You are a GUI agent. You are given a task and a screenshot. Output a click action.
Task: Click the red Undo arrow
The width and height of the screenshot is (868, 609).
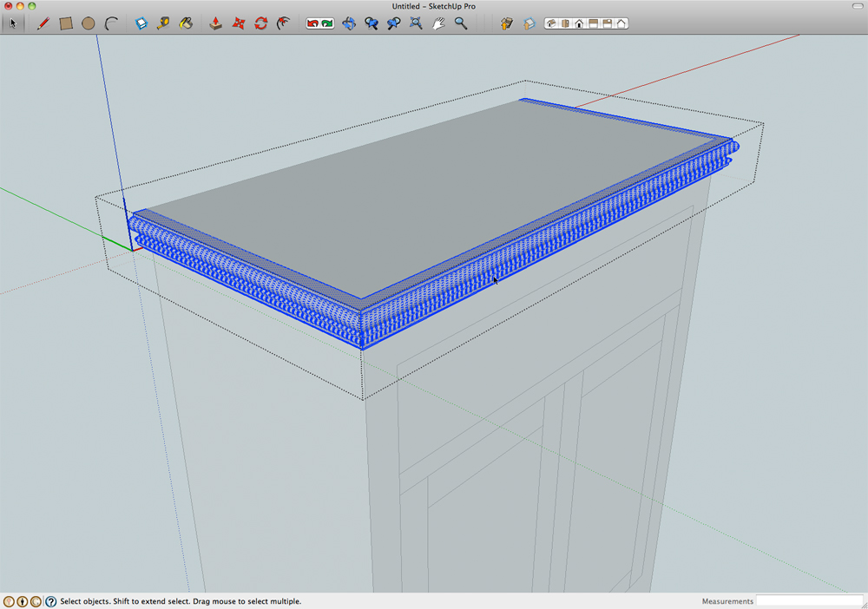312,23
